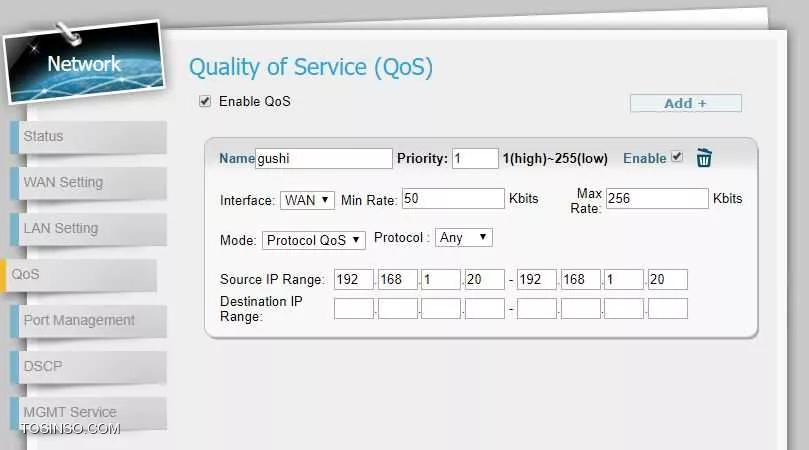
Task: Click destination IP end first octet field
Action: coord(537,309)
